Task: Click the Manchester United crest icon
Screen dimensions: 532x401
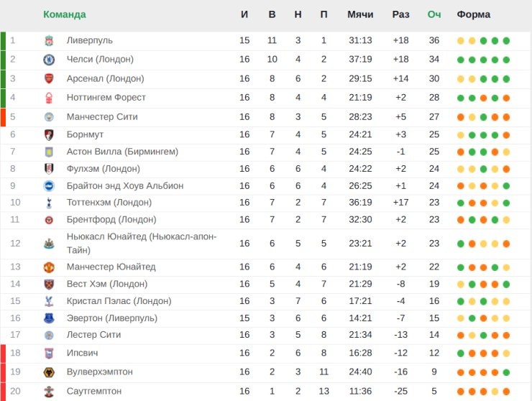Action: click(49, 267)
